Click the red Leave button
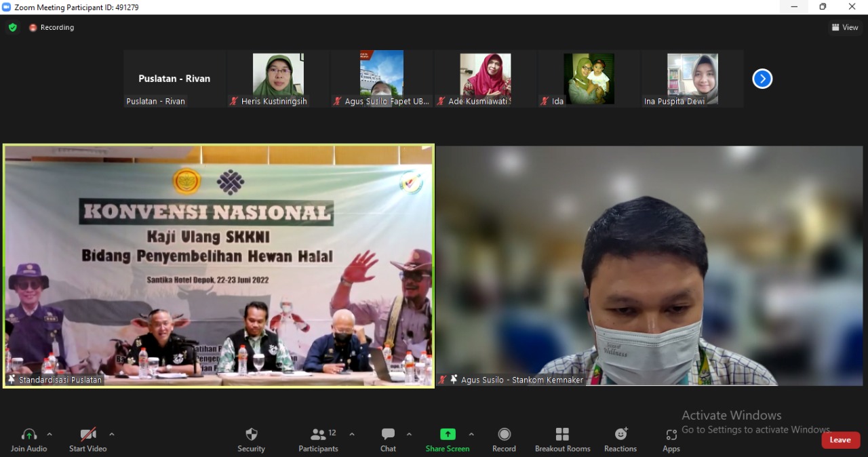 (840, 440)
